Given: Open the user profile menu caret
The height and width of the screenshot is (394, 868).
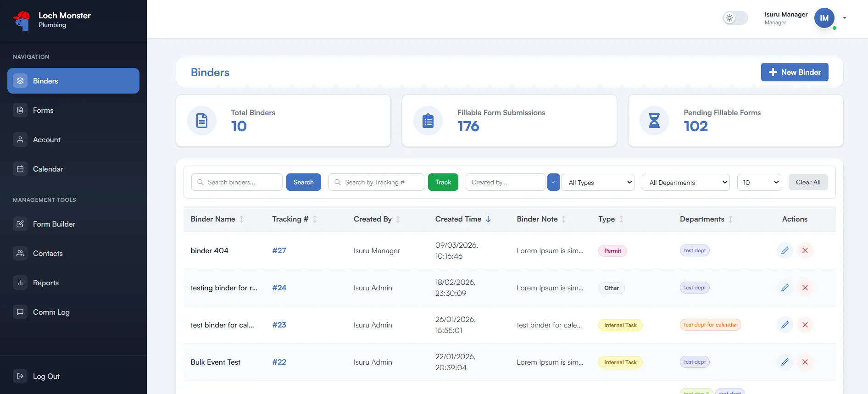Looking at the screenshot, I should [x=844, y=18].
